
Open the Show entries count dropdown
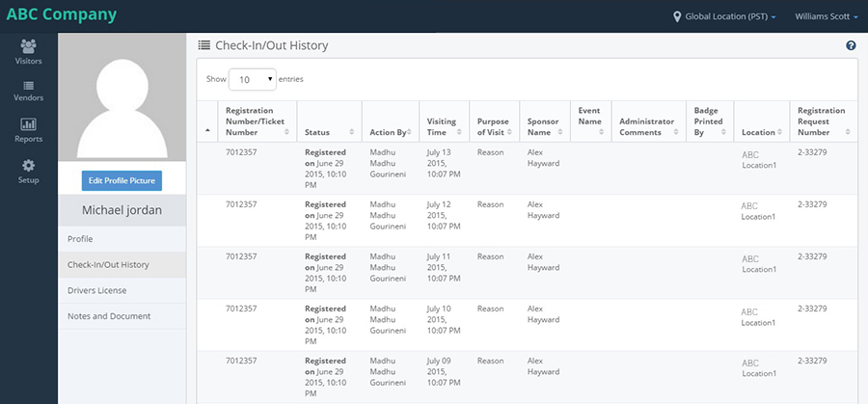coord(253,80)
